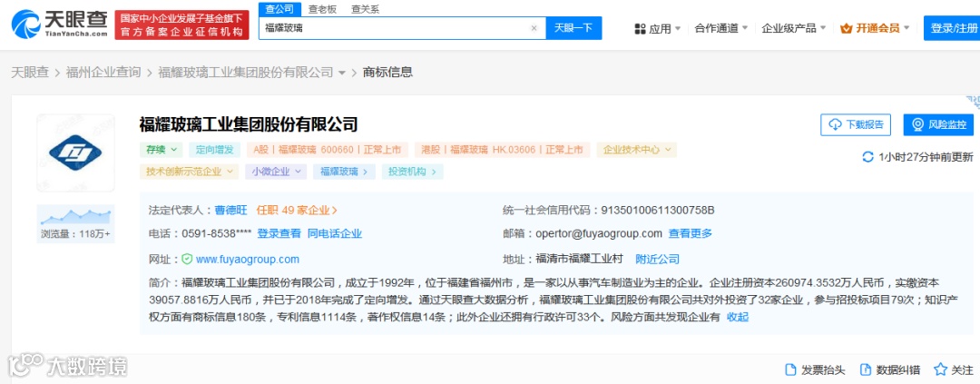
Task: Expand the 小微企业 tag
Action: 276,172
